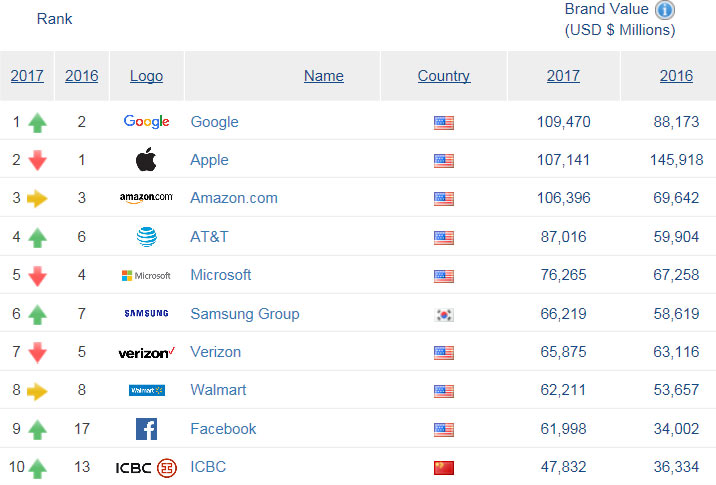The width and height of the screenshot is (716, 485).
Task: Open the Microsoft brand link
Action: 221,275
